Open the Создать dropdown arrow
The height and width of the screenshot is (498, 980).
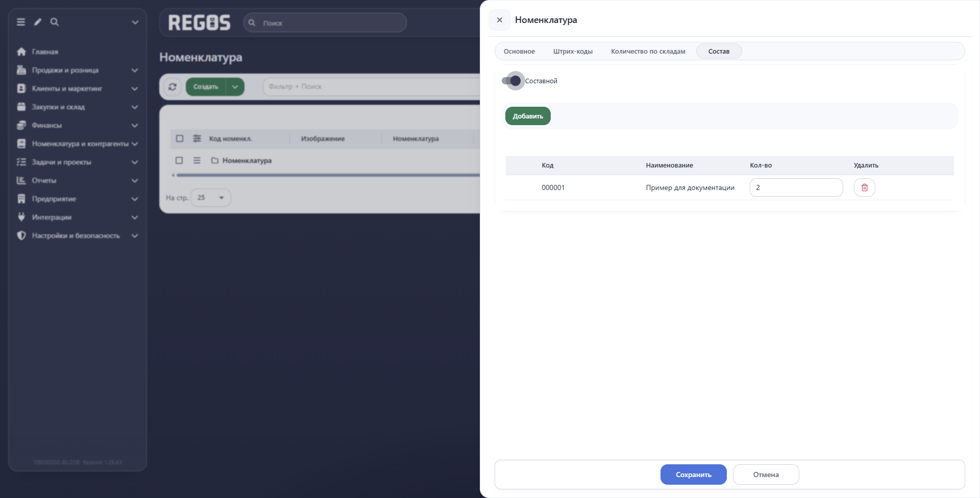(235, 87)
